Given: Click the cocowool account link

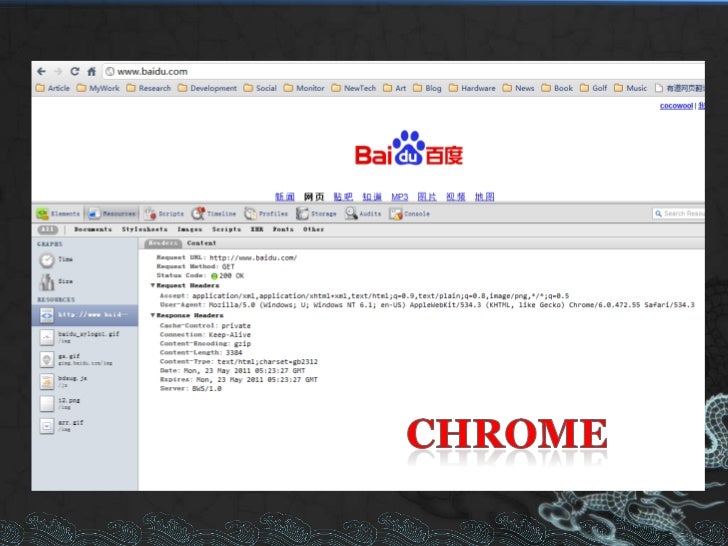Looking at the screenshot, I should pyautogui.click(x=676, y=106).
